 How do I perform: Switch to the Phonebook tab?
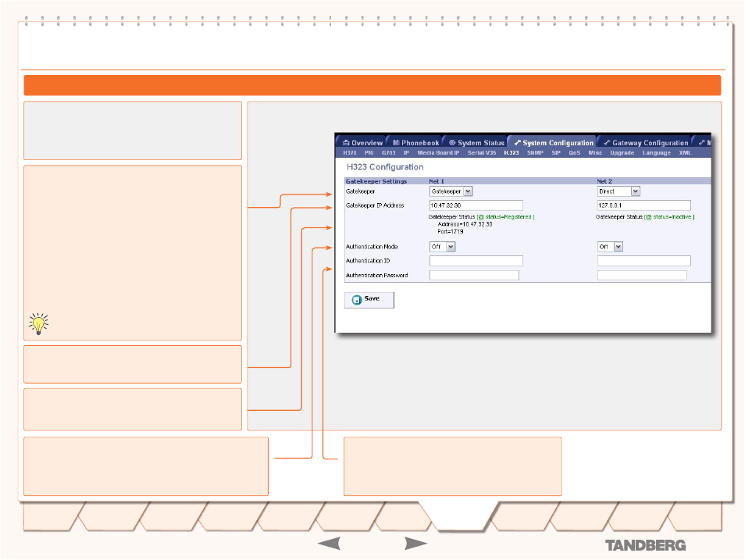click(415, 143)
